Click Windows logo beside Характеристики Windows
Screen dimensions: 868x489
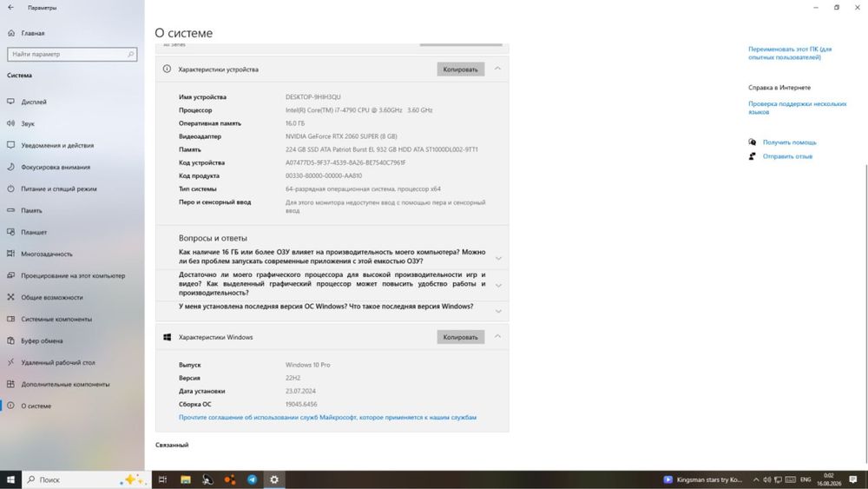coord(167,337)
